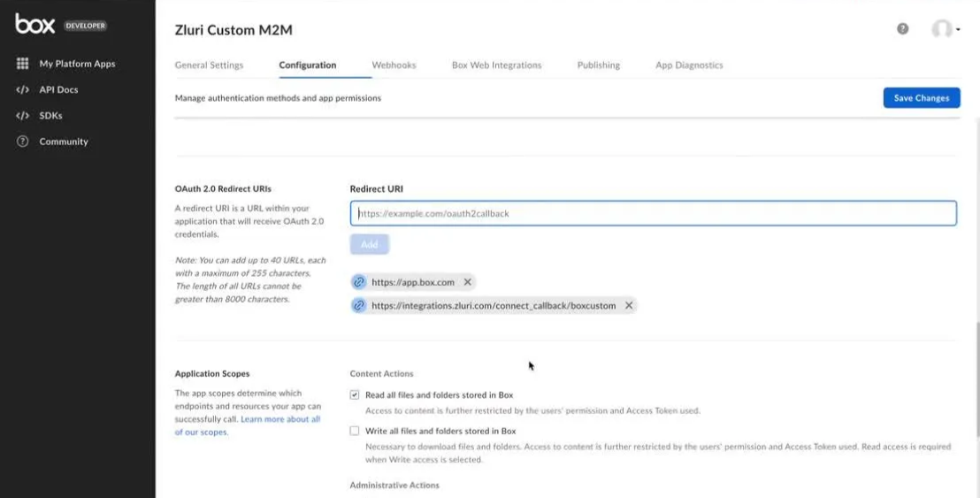980x498 pixels.
Task: Click 'Manage authentication methods and app permissions' text
Action: [x=278, y=98]
